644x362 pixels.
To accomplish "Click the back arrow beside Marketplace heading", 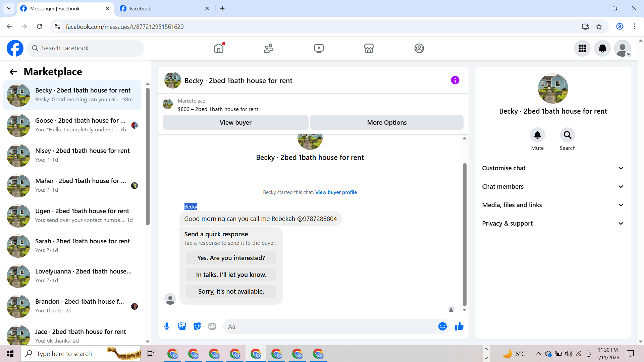I will [x=13, y=72].
